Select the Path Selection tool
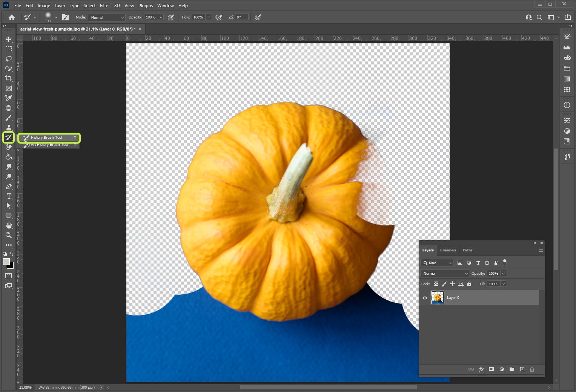576x392 pixels. click(9, 206)
